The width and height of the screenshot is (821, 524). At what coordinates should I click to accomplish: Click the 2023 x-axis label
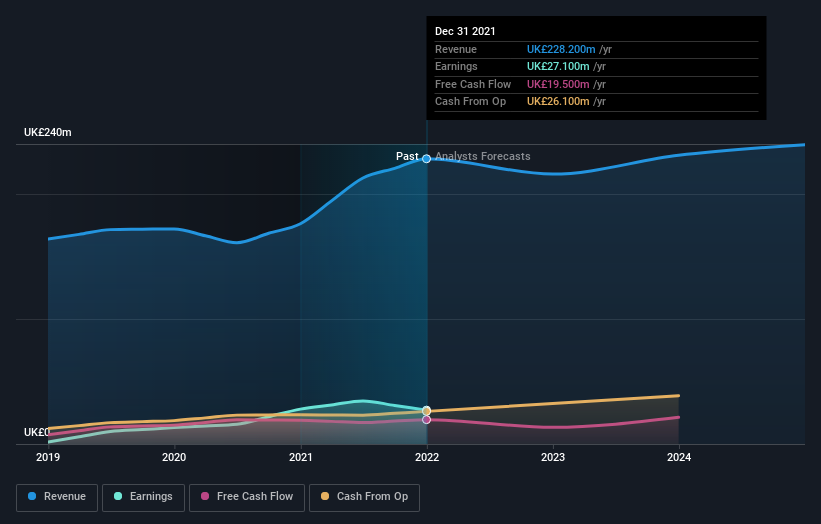pyautogui.click(x=553, y=458)
